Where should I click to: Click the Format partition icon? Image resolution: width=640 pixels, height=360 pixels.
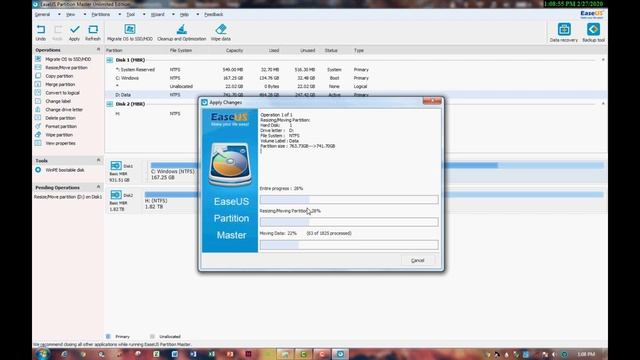38,126
